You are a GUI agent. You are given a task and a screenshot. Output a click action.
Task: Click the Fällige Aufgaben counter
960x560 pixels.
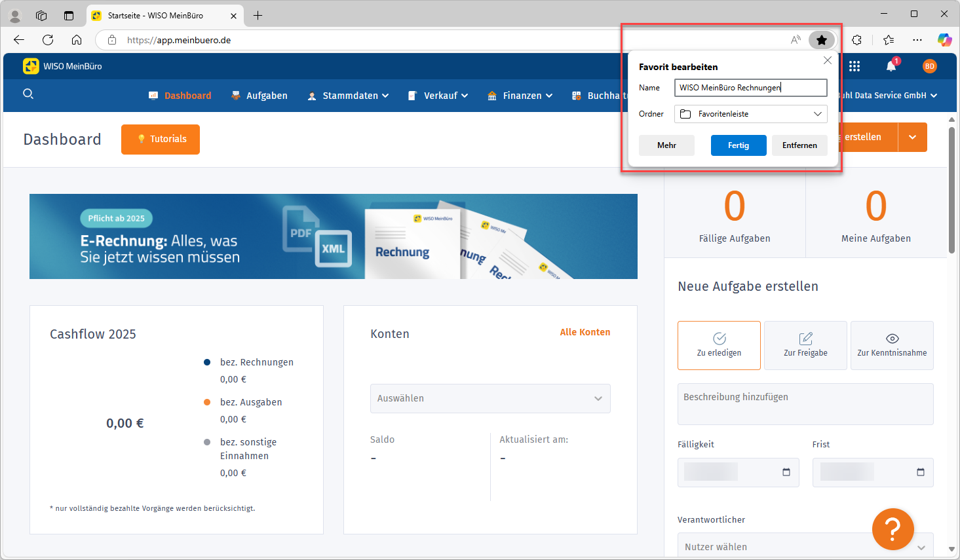point(735,216)
